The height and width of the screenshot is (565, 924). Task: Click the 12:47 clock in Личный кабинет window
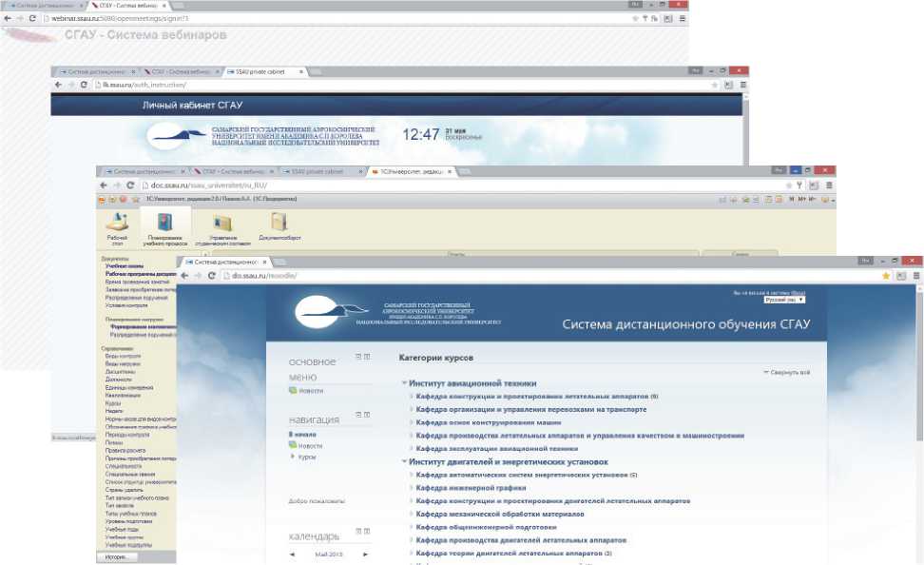[421, 134]
